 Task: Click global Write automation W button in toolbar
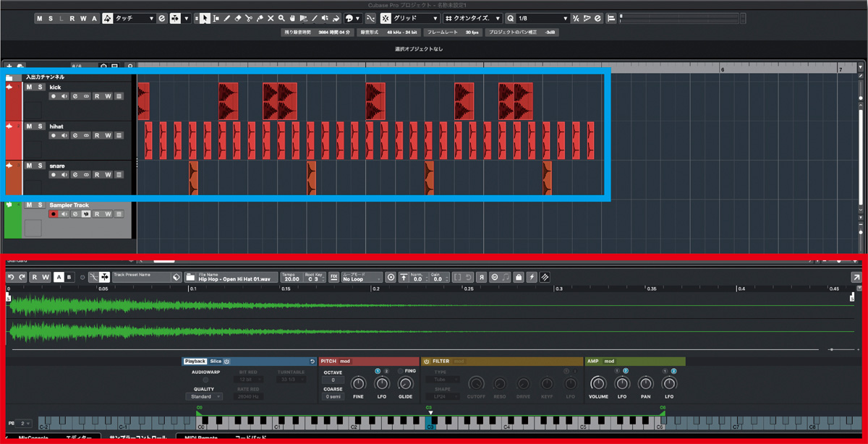click(x=83, y=18)
